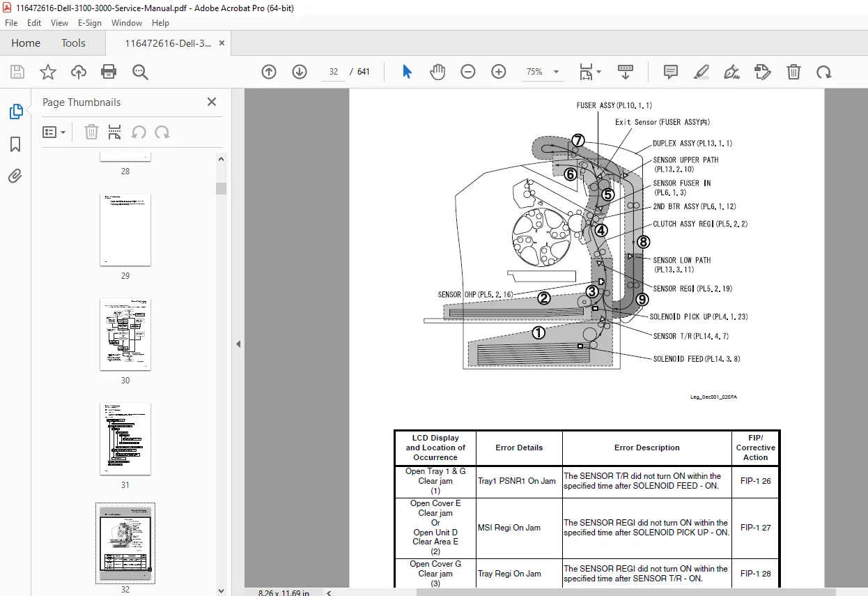Image resolution: width=868 pixels, height=596 pixels.
Task: Rotate the page with the toolbar rotate icon
Action: pyautogui.click(x=824, y=72)
